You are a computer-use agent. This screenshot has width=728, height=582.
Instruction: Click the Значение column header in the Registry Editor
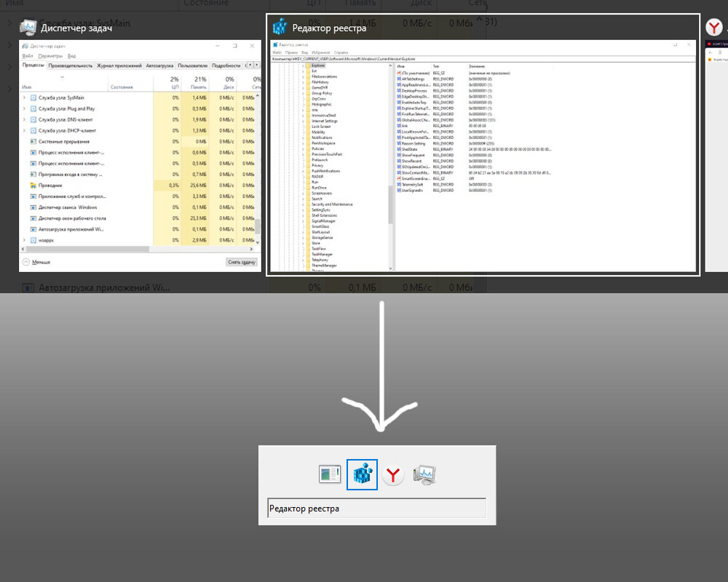(x=477, y=66)
